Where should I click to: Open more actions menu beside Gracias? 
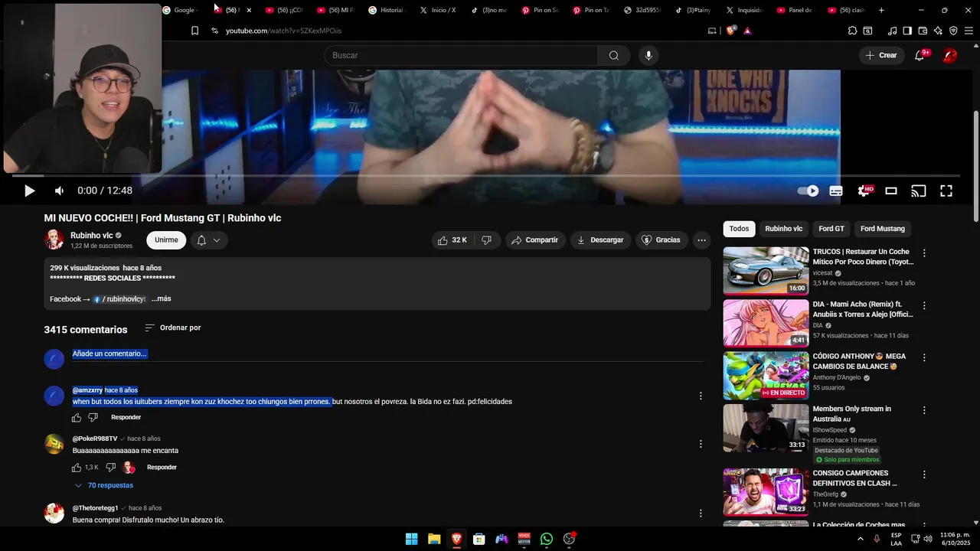[701, 240]
